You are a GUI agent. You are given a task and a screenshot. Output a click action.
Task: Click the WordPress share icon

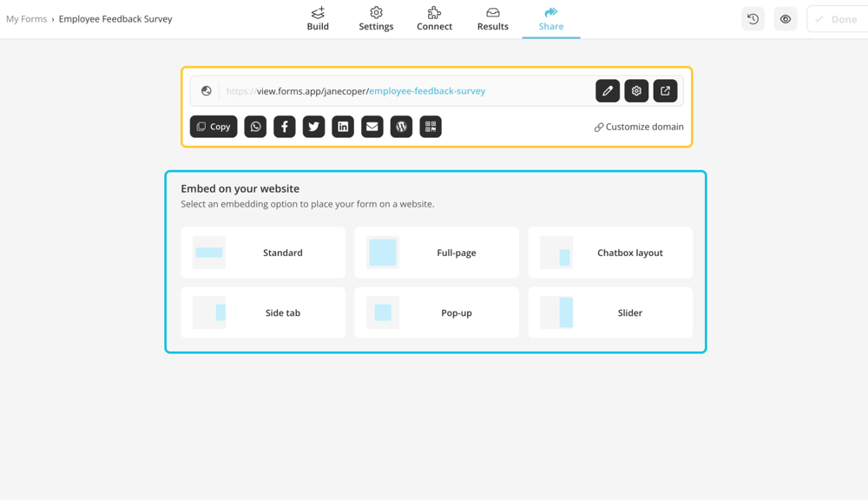tap(401, 127)
